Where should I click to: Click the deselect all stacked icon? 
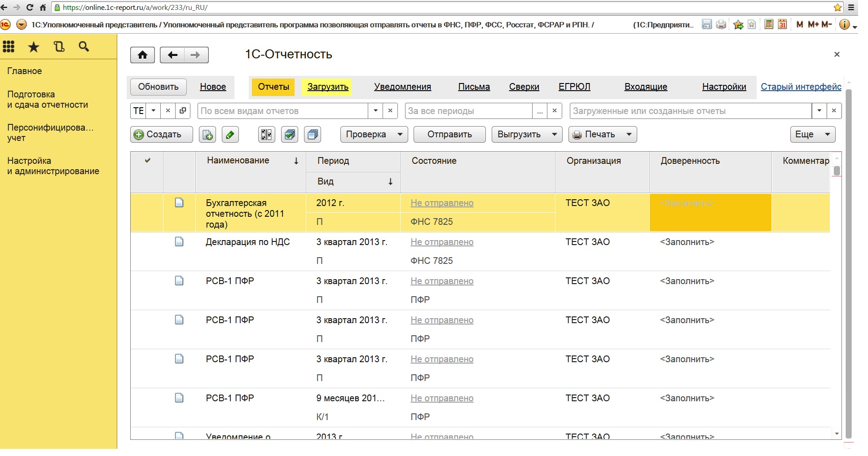click(313, 134)
